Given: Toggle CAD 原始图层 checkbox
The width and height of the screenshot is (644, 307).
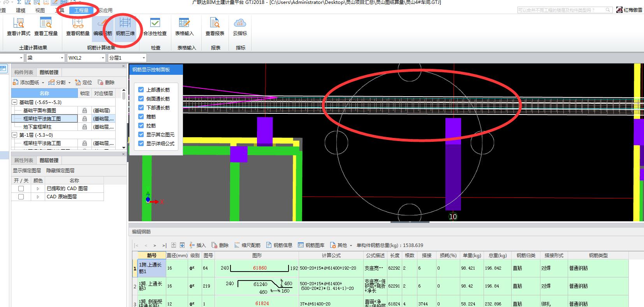Looking at the screenshot, I should point(21,197).
